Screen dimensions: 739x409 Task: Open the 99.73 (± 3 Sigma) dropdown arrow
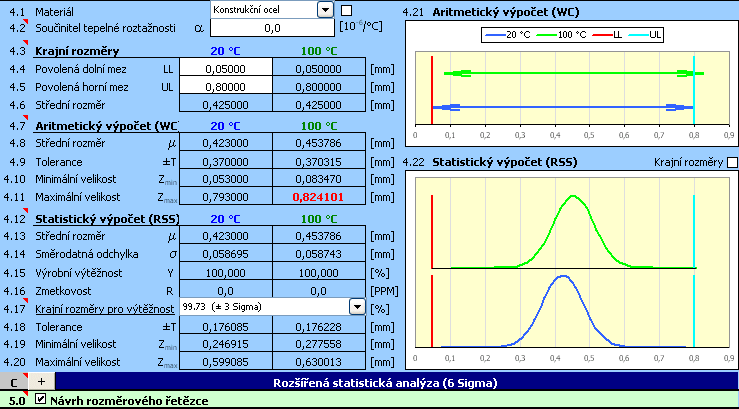click(x=357, y=307)
